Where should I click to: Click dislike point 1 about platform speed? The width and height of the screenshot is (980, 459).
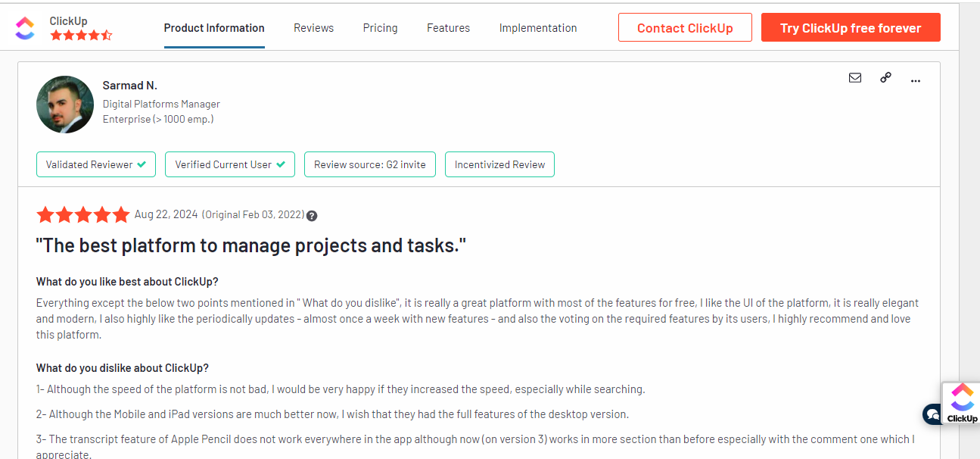coord(341,389)
